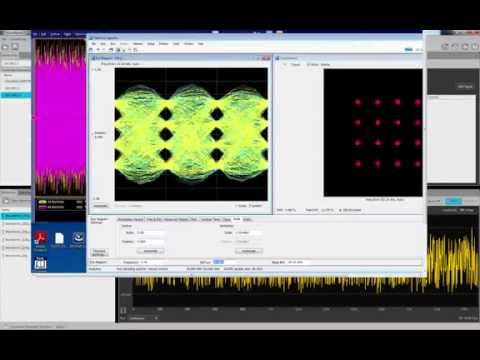Image resolution: width=480 pixels, height=360 pixels.
Task: Open the round blue desktop shortcut icon
Action: [x=78, y=238]
